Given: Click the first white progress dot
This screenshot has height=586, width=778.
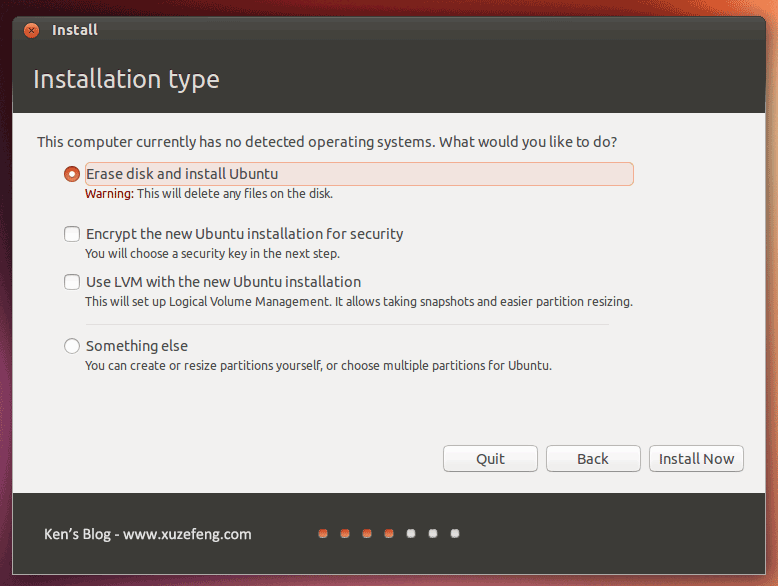Looking at the screenshot, I should (411, 534).
